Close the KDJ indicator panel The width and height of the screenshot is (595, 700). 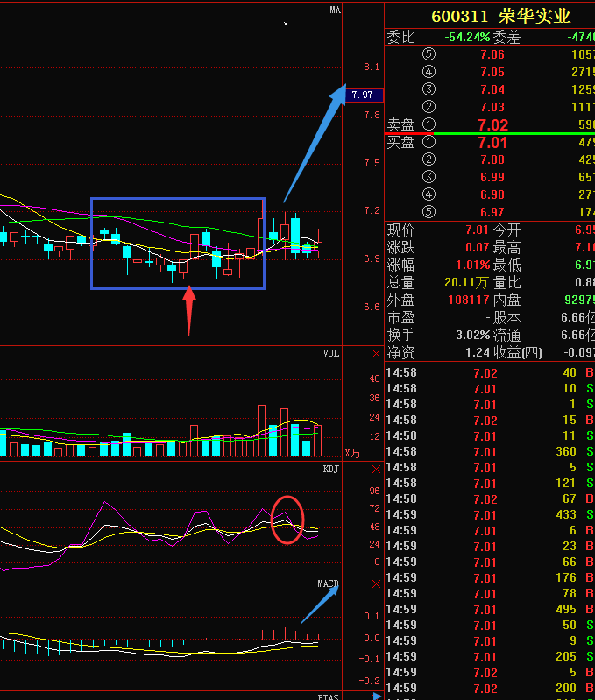click(x=376, y=470)
